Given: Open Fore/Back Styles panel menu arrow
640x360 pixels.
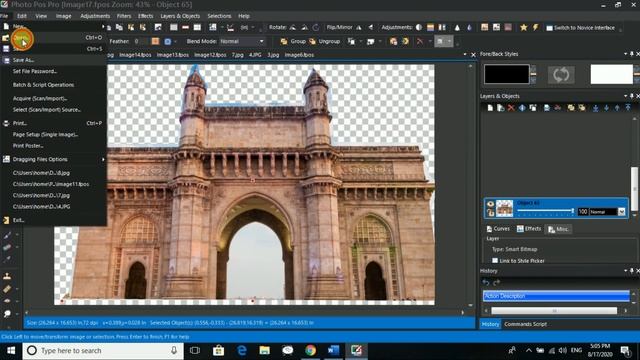Looking at the screenshot, I should (625, 54).
